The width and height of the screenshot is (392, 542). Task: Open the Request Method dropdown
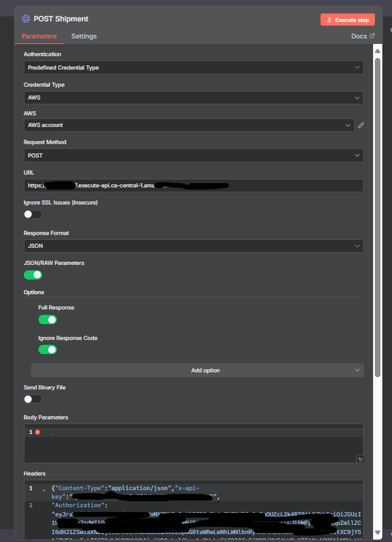pos(194,155)
